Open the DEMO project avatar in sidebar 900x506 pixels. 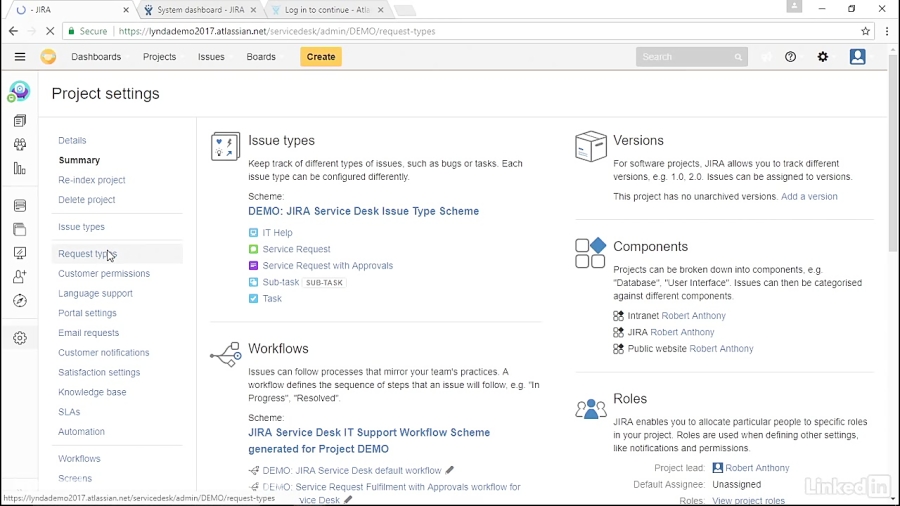tap(19, 91)
